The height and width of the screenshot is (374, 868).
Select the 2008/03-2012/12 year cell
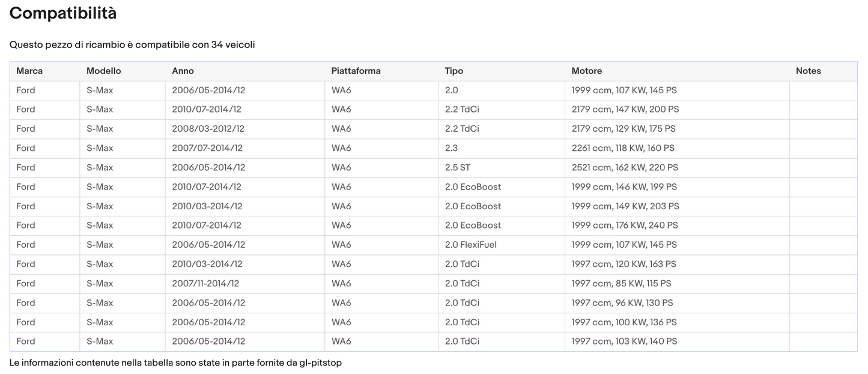[x=208, y=129]
